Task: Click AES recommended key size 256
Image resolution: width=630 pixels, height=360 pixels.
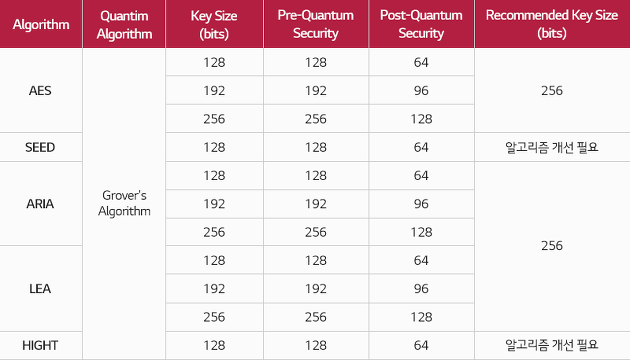Action: pyautogui.click(x=552, y=90)
